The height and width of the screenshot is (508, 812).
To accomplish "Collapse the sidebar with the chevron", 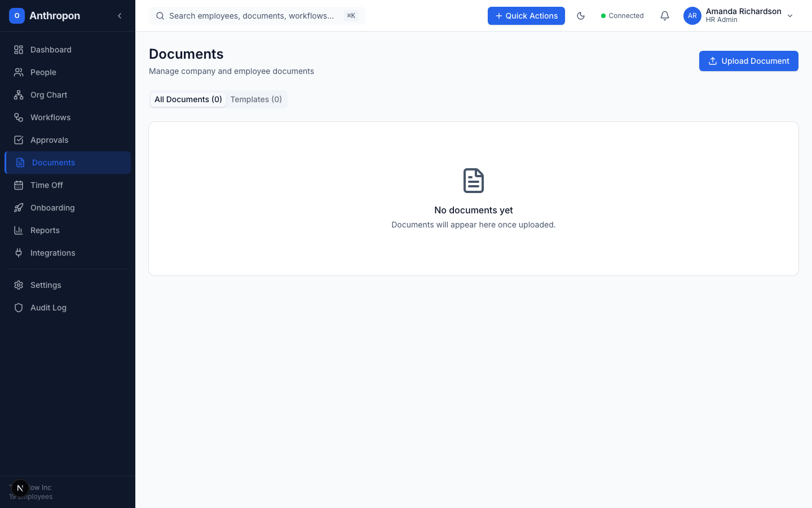I will point(120,16).
